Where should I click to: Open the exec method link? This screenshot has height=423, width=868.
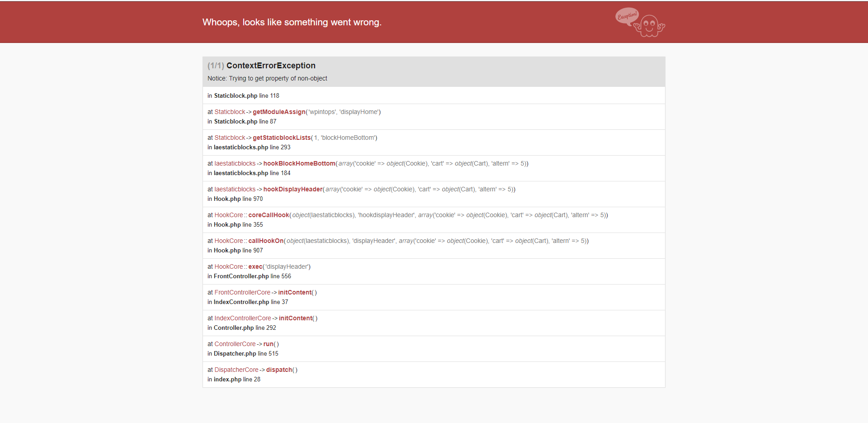(255, 266)
